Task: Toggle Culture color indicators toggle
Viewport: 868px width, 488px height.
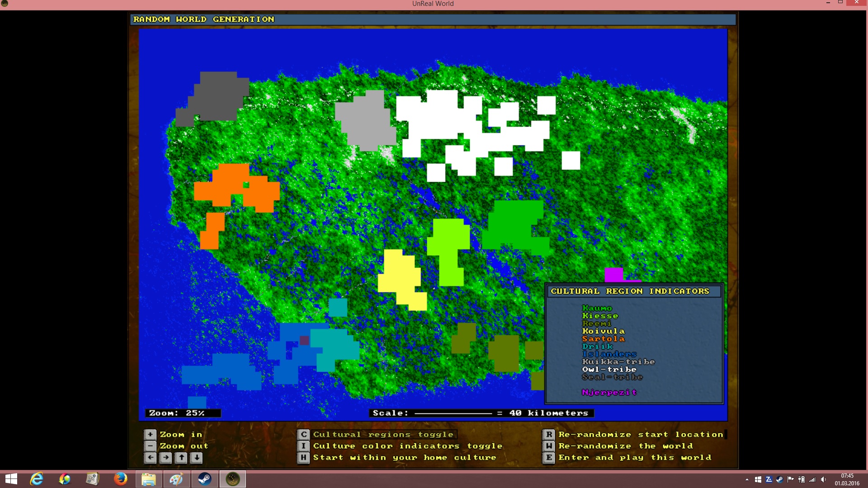Action: tap(408, 446)
